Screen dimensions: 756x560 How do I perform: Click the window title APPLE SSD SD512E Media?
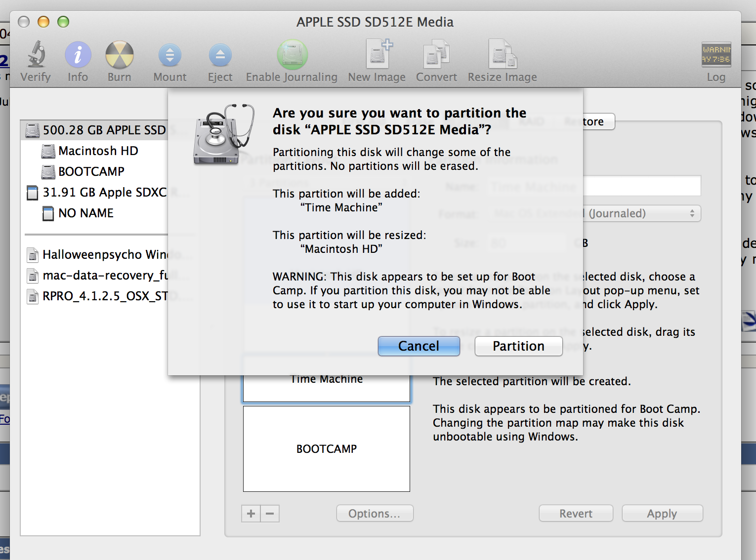pyautogui.click(x=375, y=22)
